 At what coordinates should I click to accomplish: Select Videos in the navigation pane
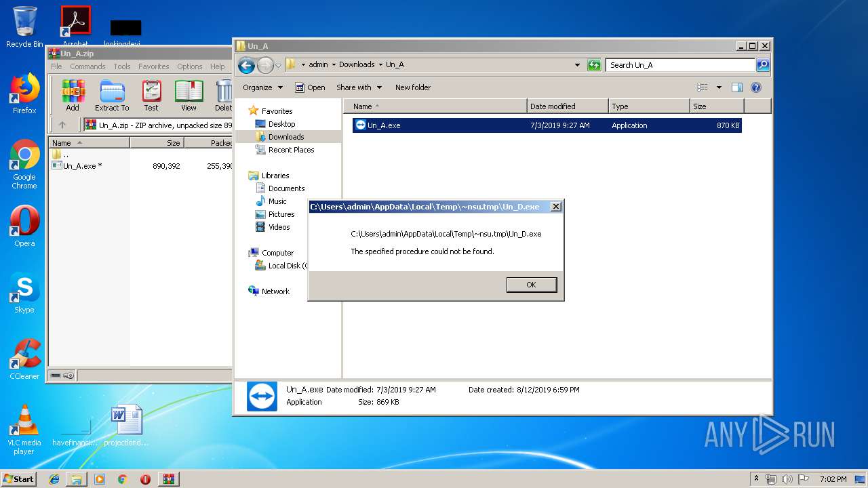(273, 227)
